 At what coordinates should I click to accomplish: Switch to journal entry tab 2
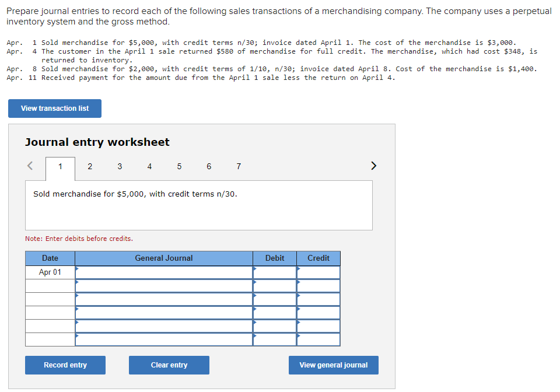click(x=90, y=166)
